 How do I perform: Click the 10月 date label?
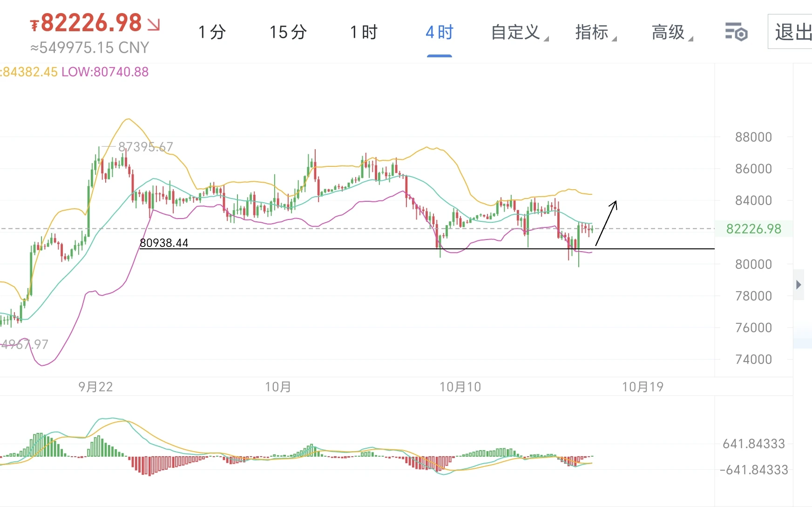(278, 387)
